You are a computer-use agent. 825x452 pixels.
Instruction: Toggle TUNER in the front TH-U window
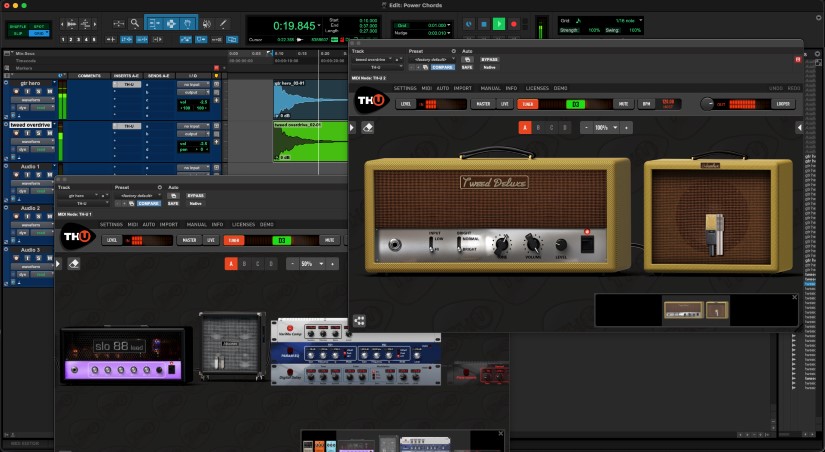[528, 104]
